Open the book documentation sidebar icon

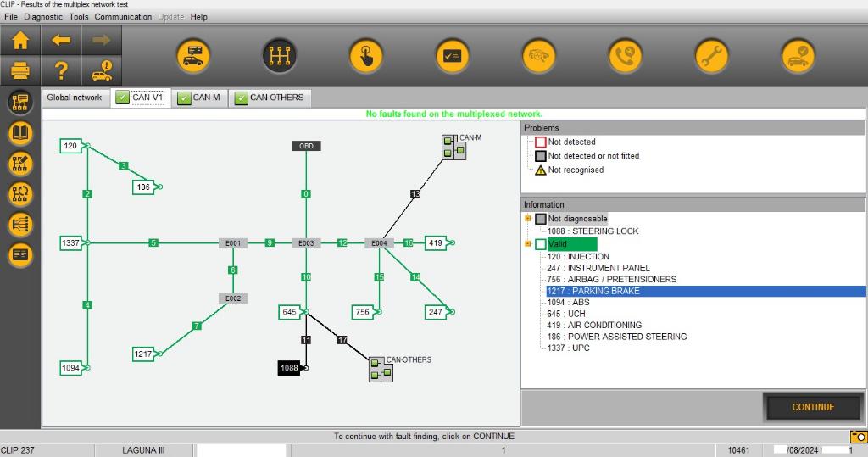click(20, 133)
